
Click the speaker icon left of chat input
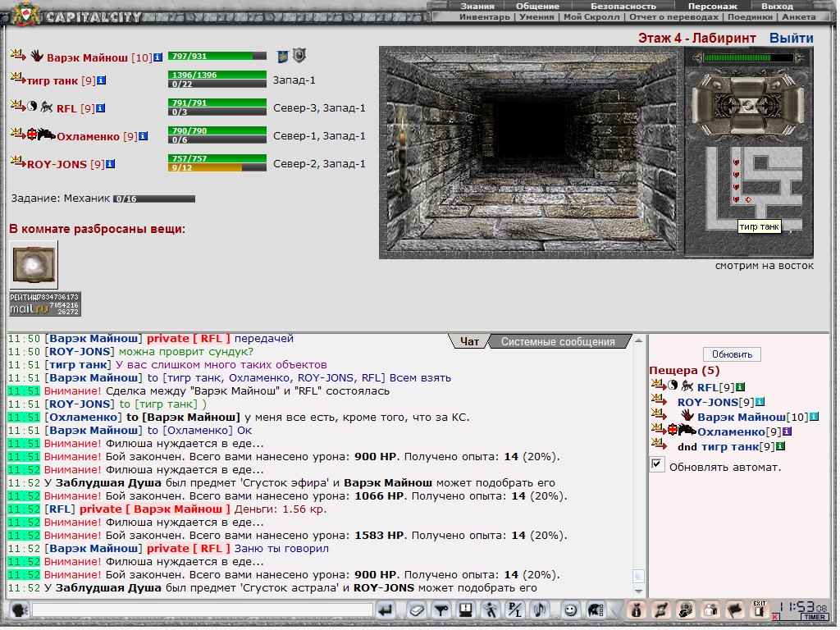20,610
